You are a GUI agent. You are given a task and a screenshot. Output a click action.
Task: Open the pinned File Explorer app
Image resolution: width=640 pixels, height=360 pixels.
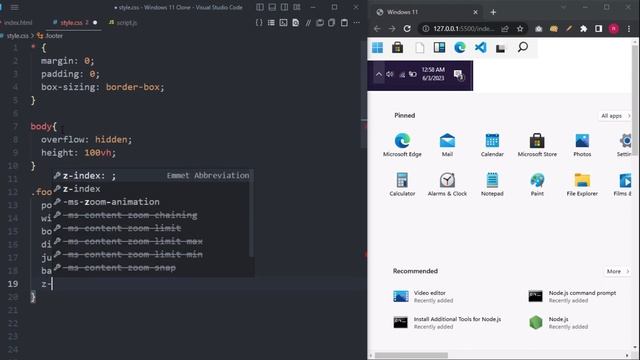582,184
